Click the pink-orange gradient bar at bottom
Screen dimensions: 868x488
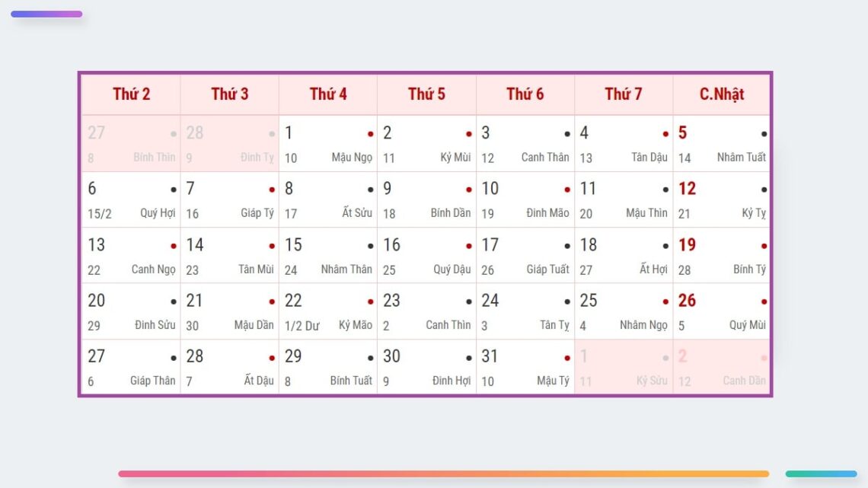[x=443, y=474]
